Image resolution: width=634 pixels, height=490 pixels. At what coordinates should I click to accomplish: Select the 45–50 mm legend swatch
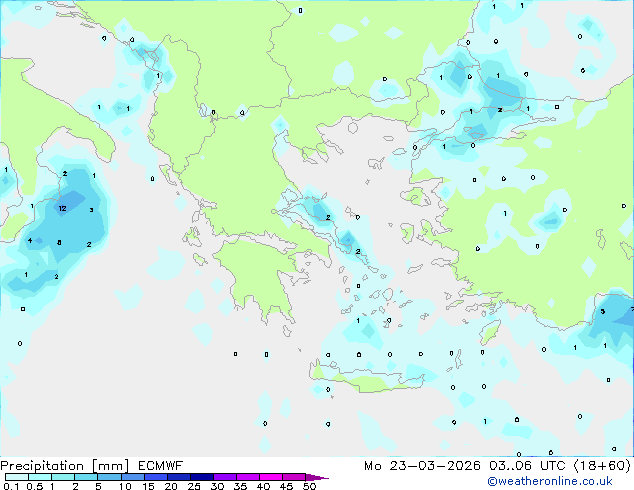[294, 477]
